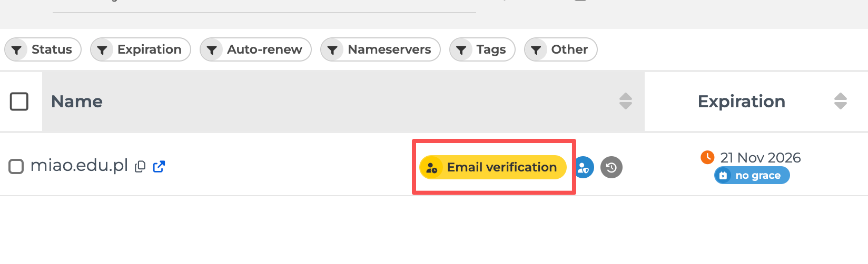Screen dimensions: 868x264
Task: Sort by Expiration column arrows
Action: pyautogui.click(x=840, y=101)
